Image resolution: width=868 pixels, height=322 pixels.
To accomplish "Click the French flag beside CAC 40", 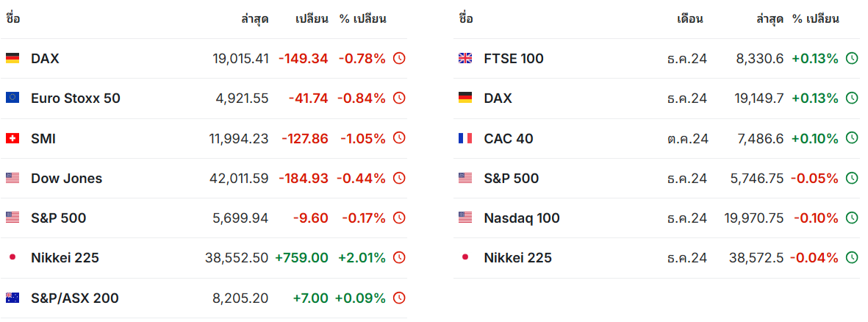I will (465, 138).
